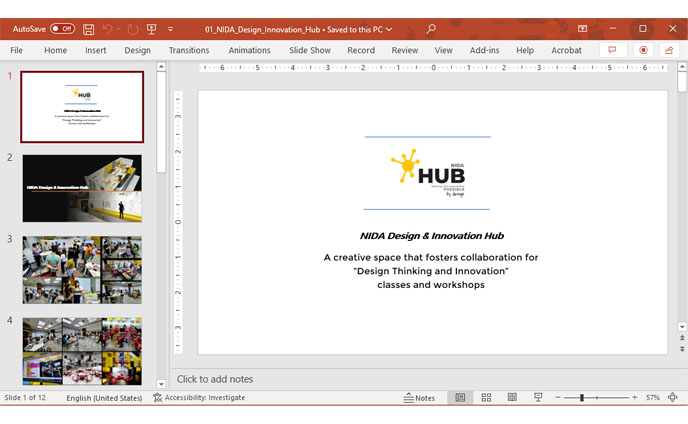Open the File menu
The width and height of the screenshot is (688, 424).
[16, 50]
